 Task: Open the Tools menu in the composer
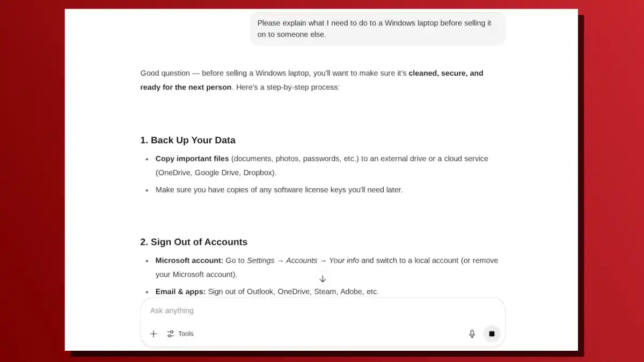pyautogui.click(x=180, y=334)
